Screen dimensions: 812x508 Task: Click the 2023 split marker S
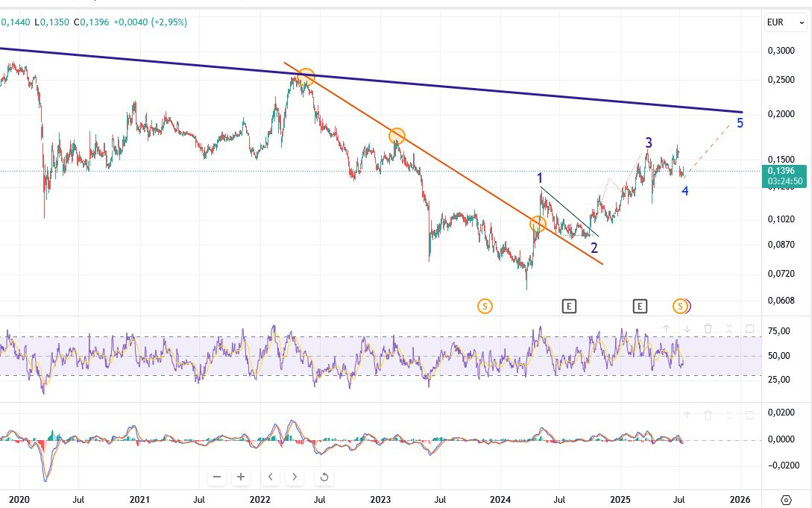pos(485,307)
